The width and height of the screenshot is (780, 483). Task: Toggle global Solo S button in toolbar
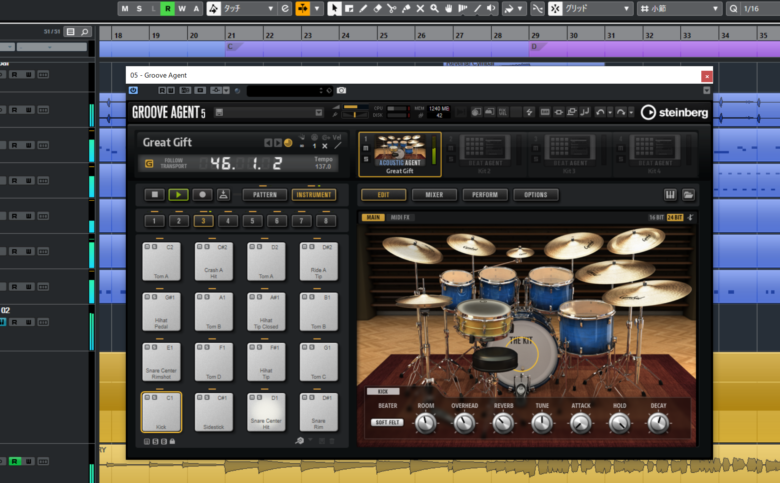tap(139, 8)
